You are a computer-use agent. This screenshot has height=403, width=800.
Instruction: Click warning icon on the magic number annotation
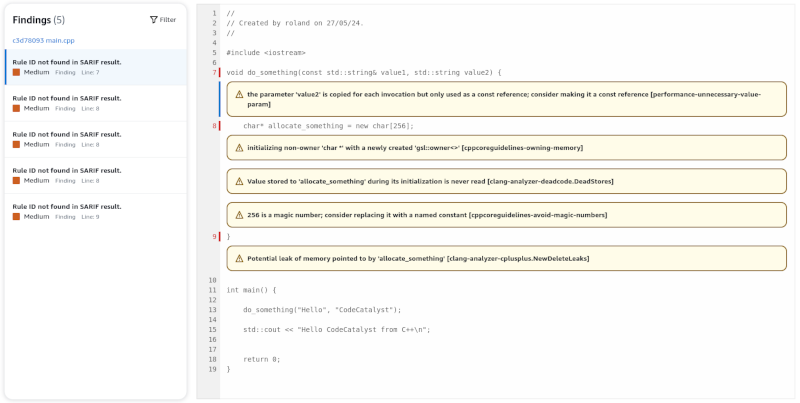tap(238, 214)
